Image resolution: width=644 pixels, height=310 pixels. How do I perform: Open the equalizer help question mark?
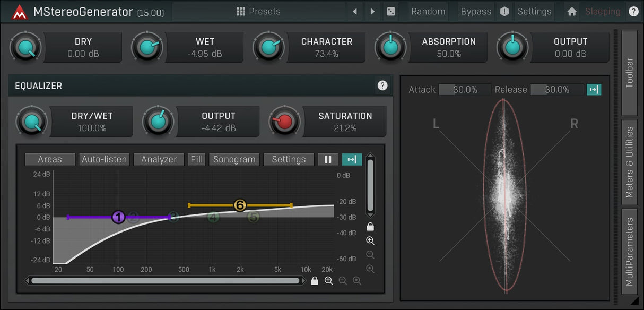click(382, 85)
